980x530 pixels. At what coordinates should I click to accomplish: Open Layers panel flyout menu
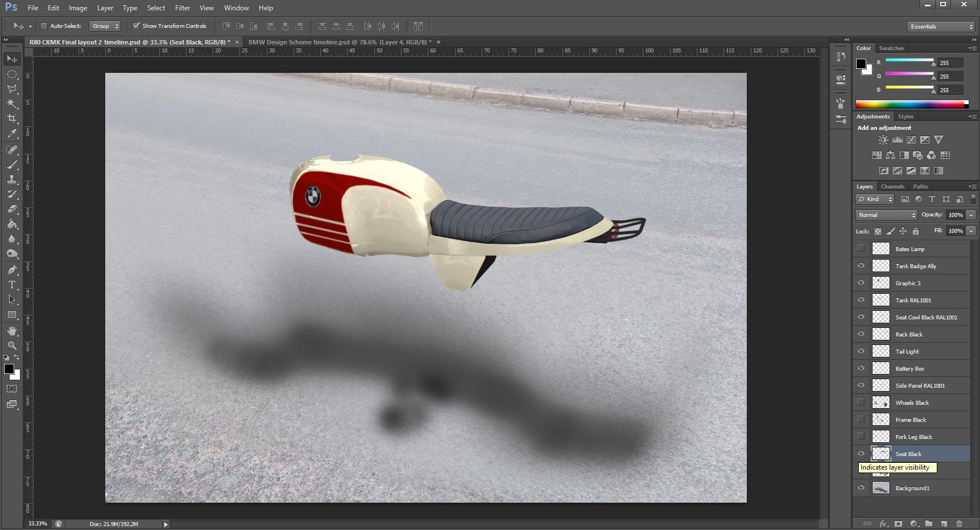(972, 187)
